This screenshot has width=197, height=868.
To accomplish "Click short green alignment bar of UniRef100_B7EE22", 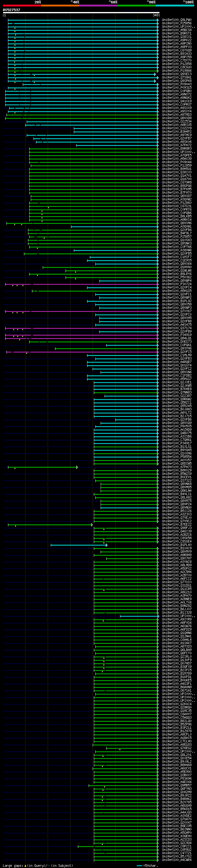I will tap(50, 525).
